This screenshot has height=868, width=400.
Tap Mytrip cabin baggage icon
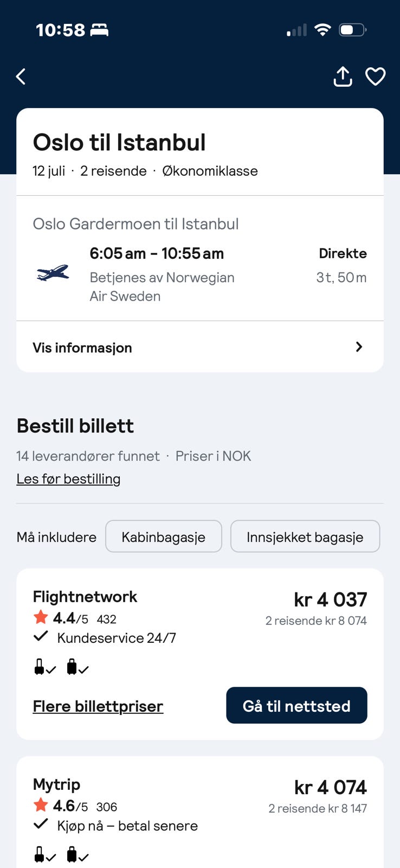(45, 855)
